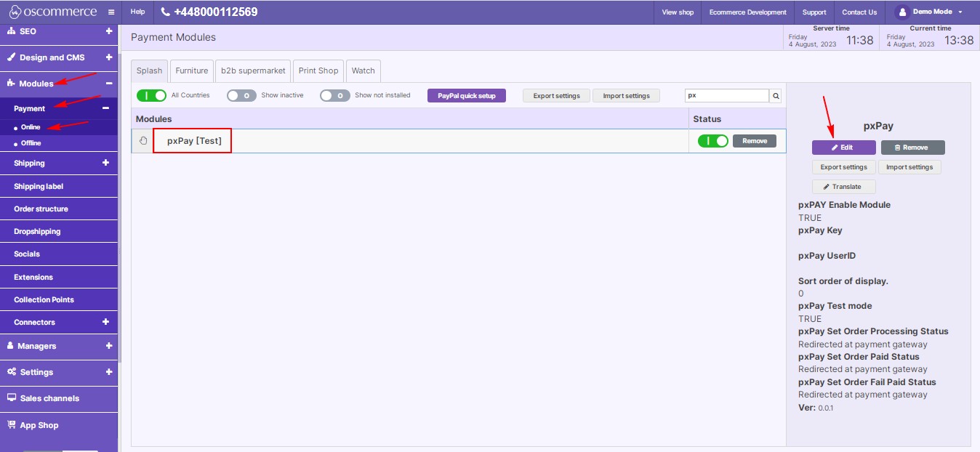980x452 pixels.
Task: Click Export settings in side panel
Action: coord(844,167)
